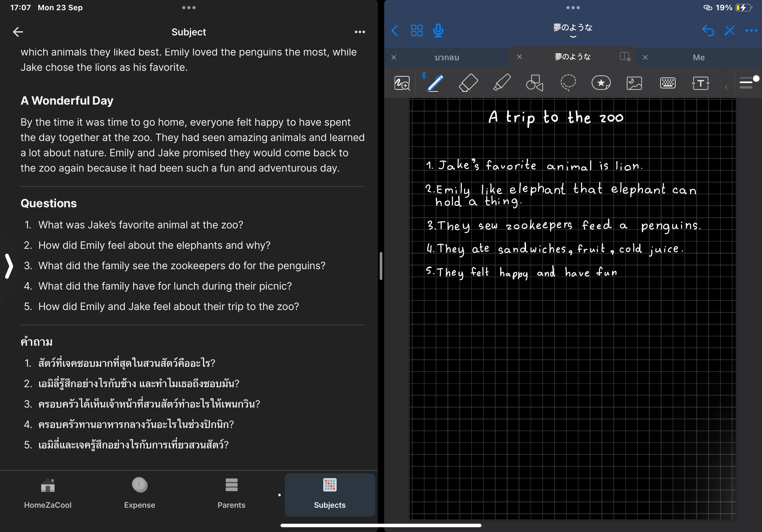Expand the document title chevron
Screen dimensions: 762x532
(573, 37)
